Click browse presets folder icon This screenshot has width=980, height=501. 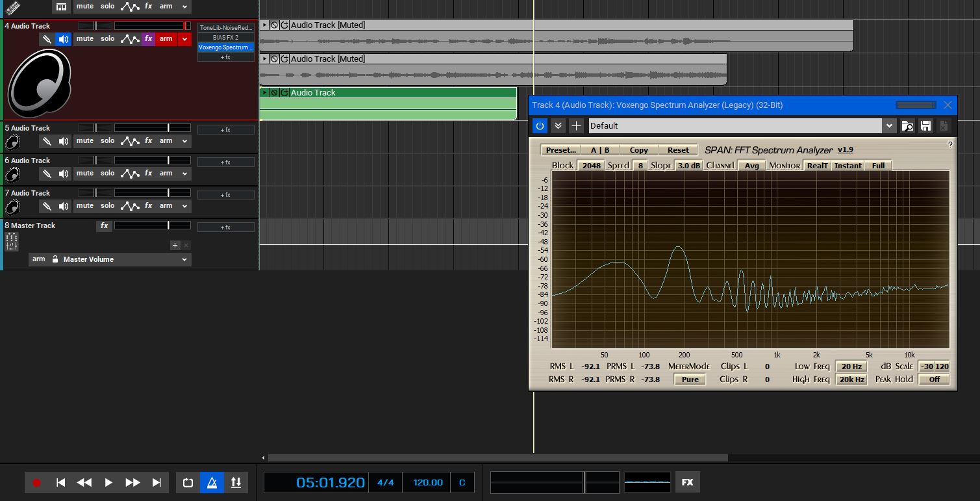pyautogui.click(x=908, y=125)
